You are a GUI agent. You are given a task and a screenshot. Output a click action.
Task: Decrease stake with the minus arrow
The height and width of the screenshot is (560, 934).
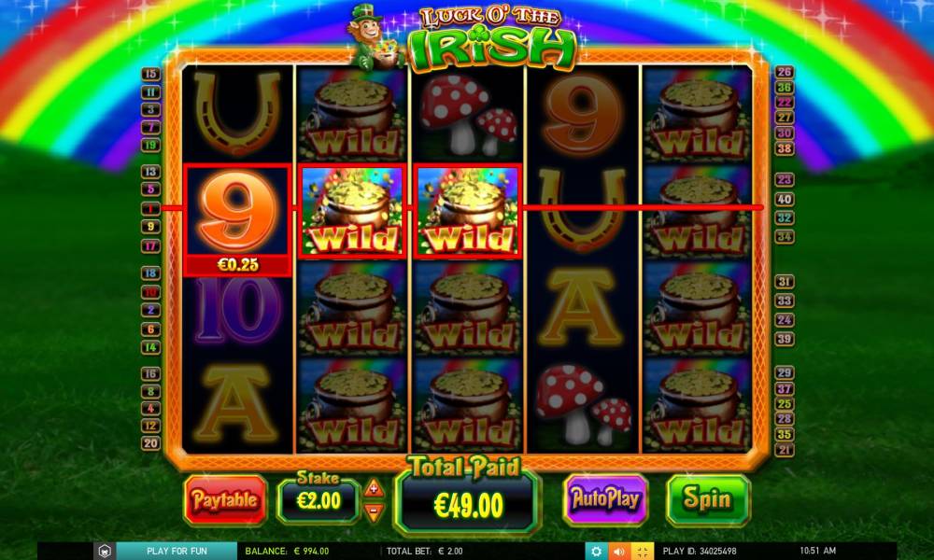point(374,511)
